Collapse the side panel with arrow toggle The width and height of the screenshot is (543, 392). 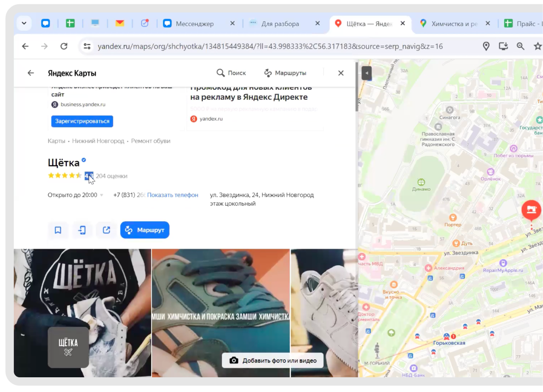pyautogui.click(x=367, y=73)
